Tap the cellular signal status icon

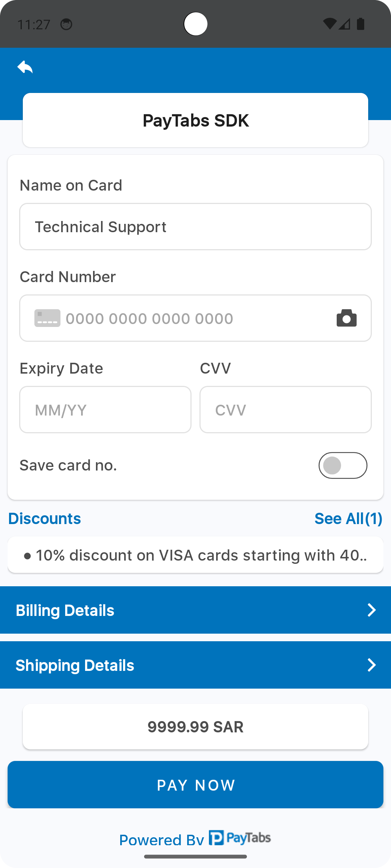click(x=345, y=24)
